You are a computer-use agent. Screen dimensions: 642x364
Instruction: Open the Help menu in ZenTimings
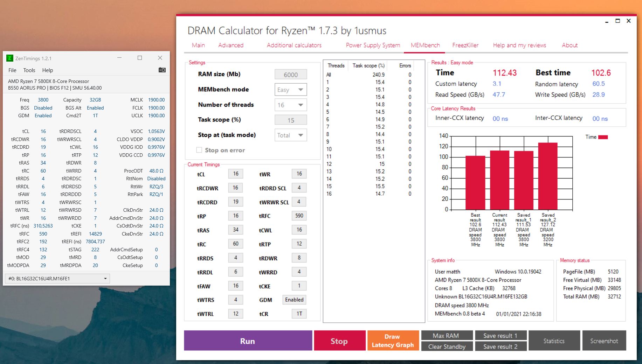[48, 70]
